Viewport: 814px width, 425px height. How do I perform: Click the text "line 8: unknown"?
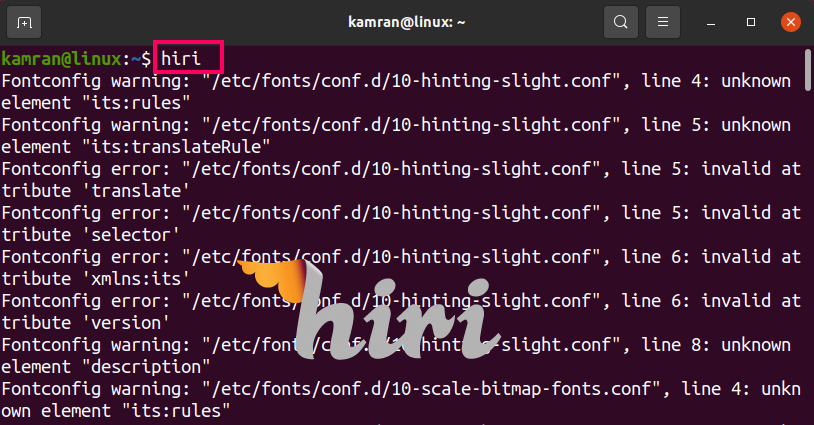tap(716, 345)
